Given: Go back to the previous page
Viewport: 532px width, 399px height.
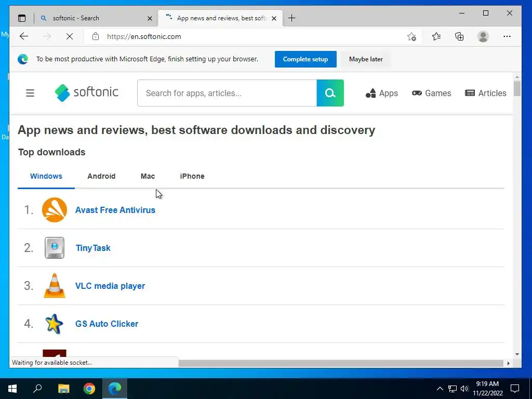Looking at the screenshot, I should coord(24,36).
